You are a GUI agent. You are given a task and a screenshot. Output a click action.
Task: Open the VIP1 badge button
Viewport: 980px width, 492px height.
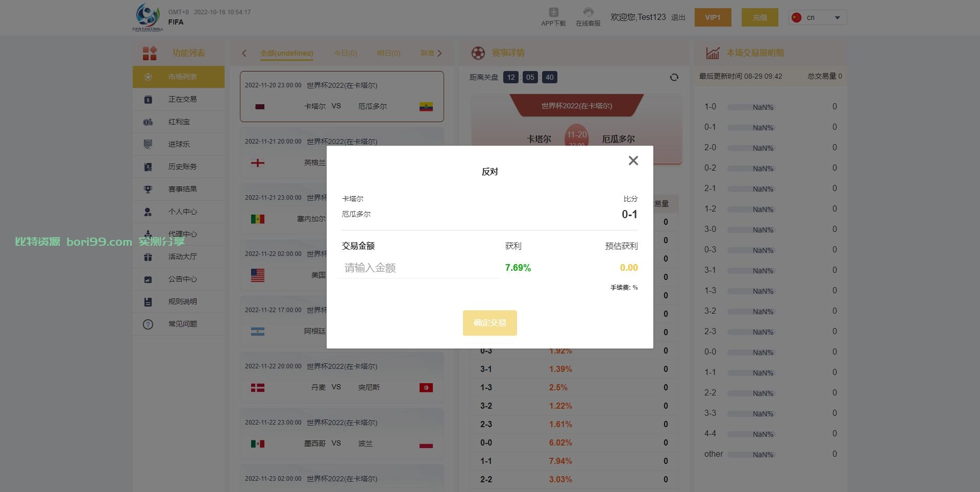(713, 17)
